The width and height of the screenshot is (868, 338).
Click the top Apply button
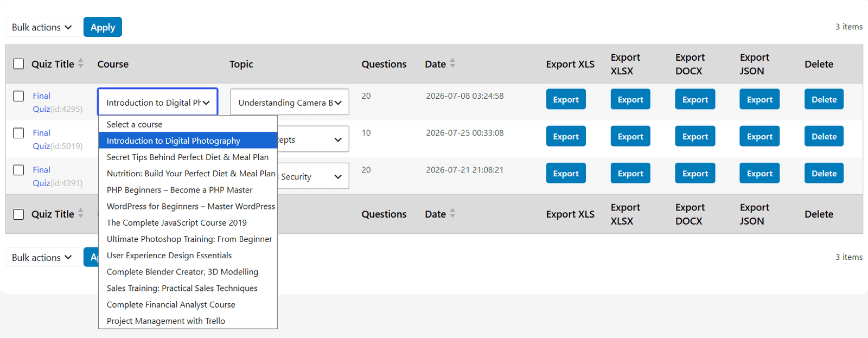[x=103, y=27]
